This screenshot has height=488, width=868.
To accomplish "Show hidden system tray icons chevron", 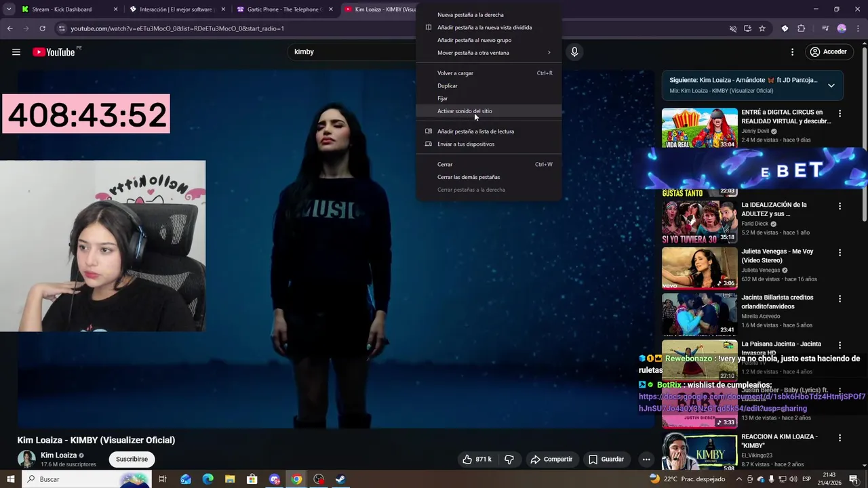I will (739, 479).
